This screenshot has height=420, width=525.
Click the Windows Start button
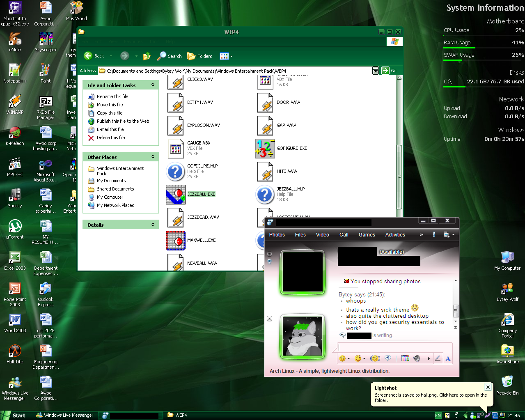pos(14,415)
